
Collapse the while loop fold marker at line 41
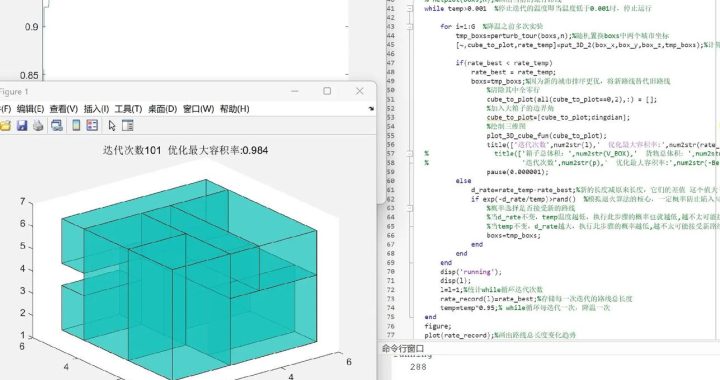click(410, 8)
